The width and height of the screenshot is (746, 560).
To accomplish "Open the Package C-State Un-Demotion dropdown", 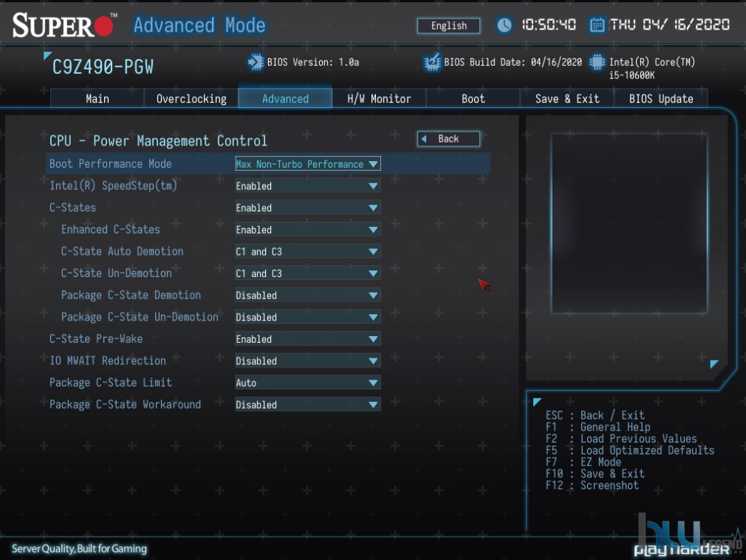I will 307,318.
